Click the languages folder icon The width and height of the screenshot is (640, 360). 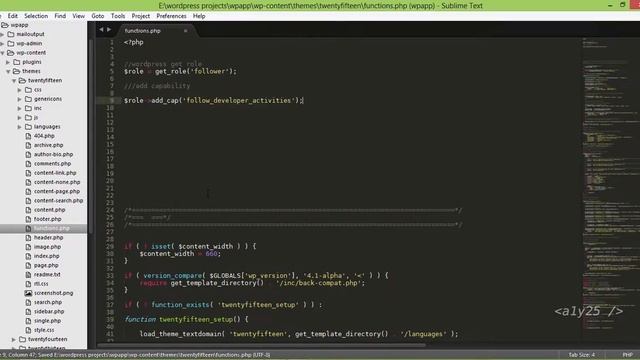28,127
